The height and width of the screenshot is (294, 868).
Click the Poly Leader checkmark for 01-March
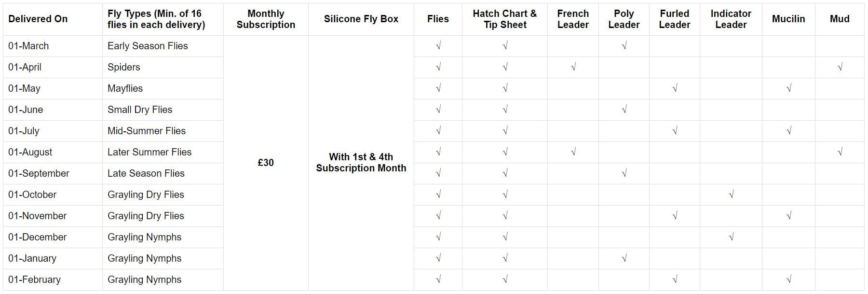[624, 46]
